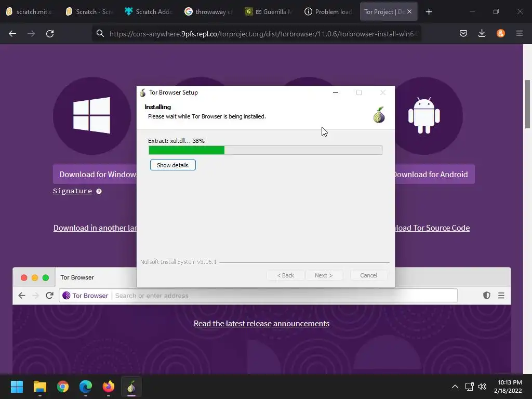Open Pocket save icon in toolbar
Viewport: 532px width, 399px height.
click(x=463, y=33)
